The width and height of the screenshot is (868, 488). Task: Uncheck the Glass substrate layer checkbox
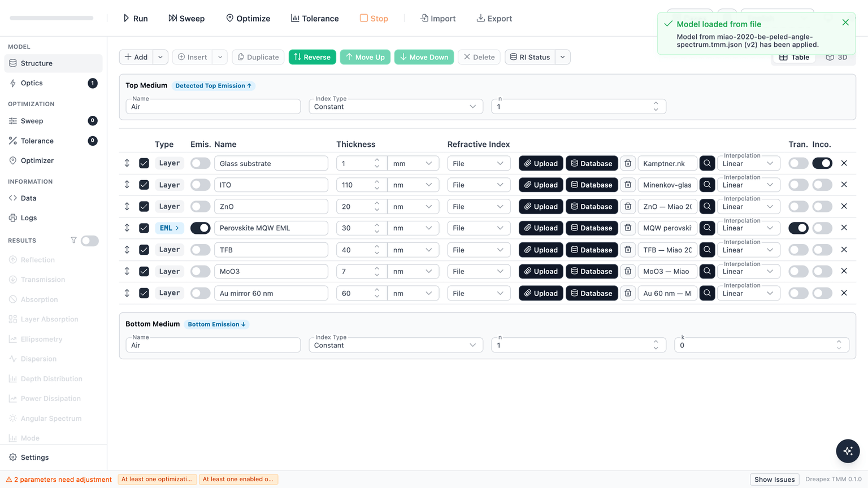(x=144, y=163)
